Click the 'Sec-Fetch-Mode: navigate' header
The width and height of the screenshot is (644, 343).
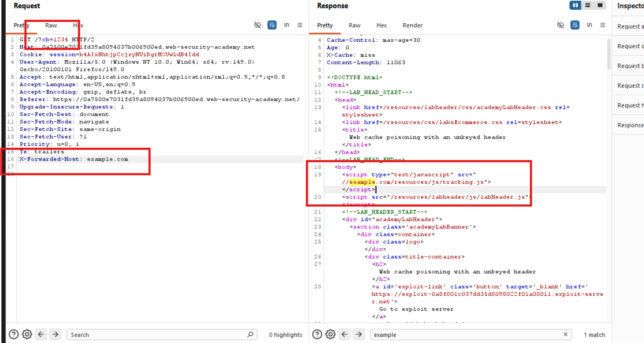[x=64, y=122]
